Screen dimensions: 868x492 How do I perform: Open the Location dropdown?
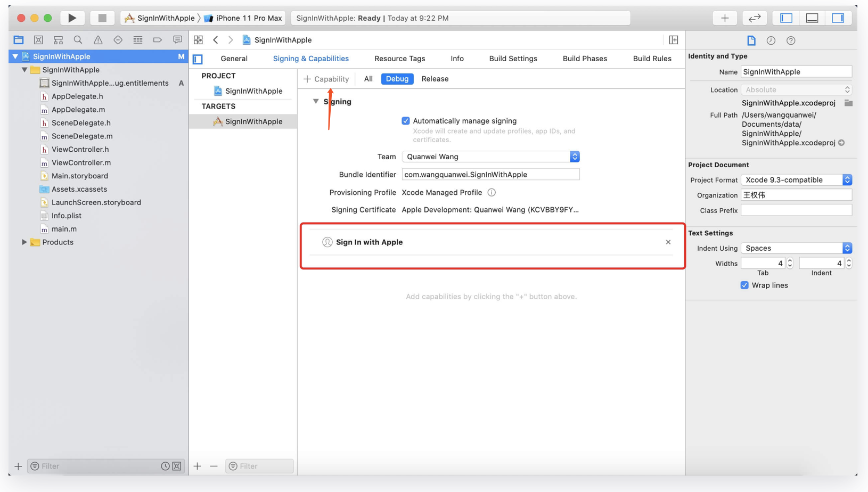tap(796, 90)
